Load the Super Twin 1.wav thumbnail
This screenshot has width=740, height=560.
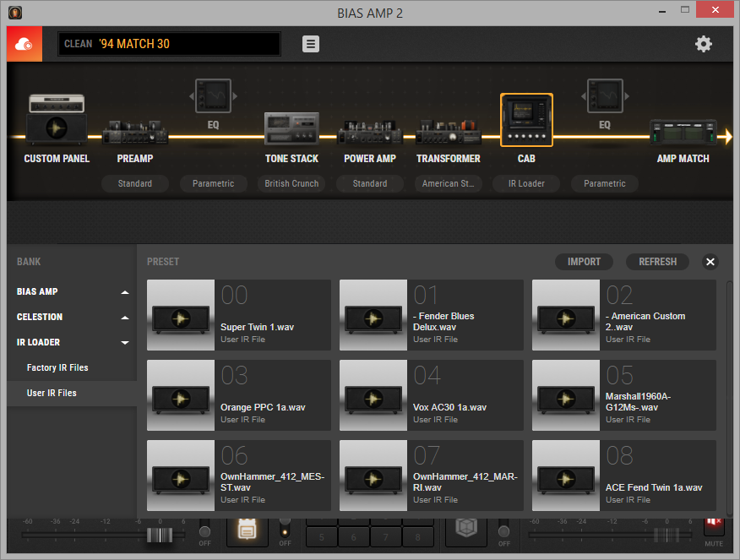181,315
